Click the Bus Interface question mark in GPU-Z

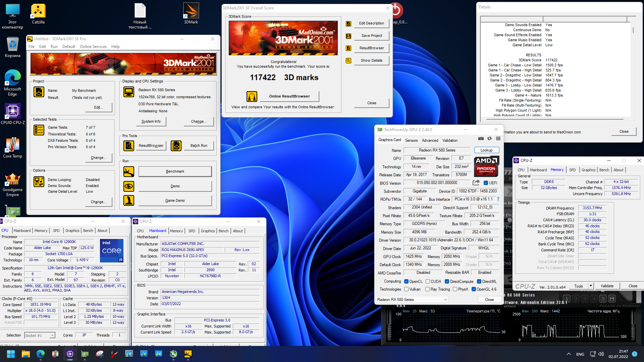(498, 199)
